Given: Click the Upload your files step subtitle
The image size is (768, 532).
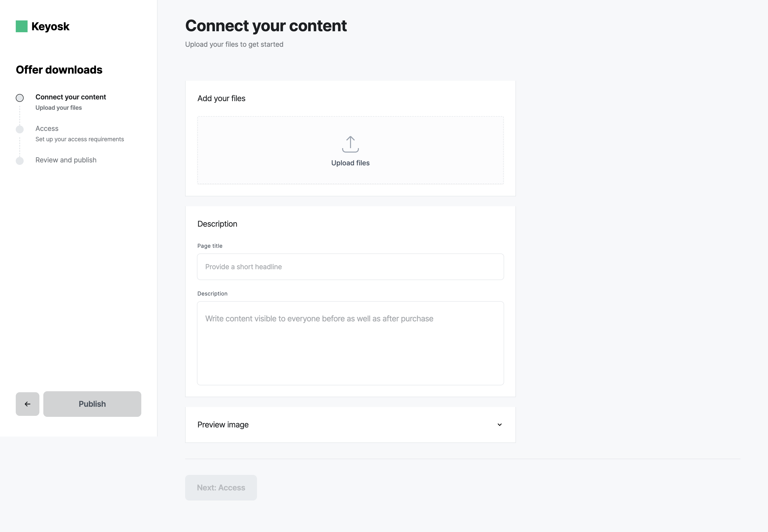Looking at the screenshot, I should (x=59, y=108).
